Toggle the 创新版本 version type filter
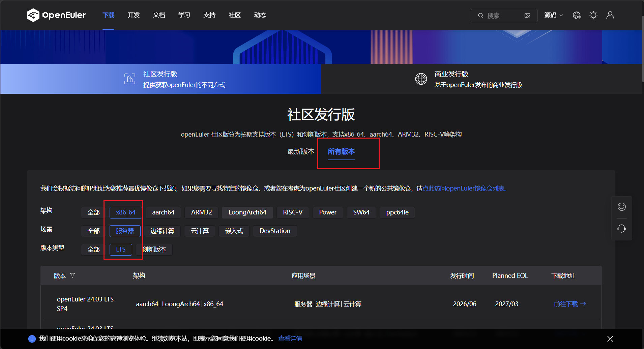This screenshot has width=644, height=349. (x=154, y=250)
